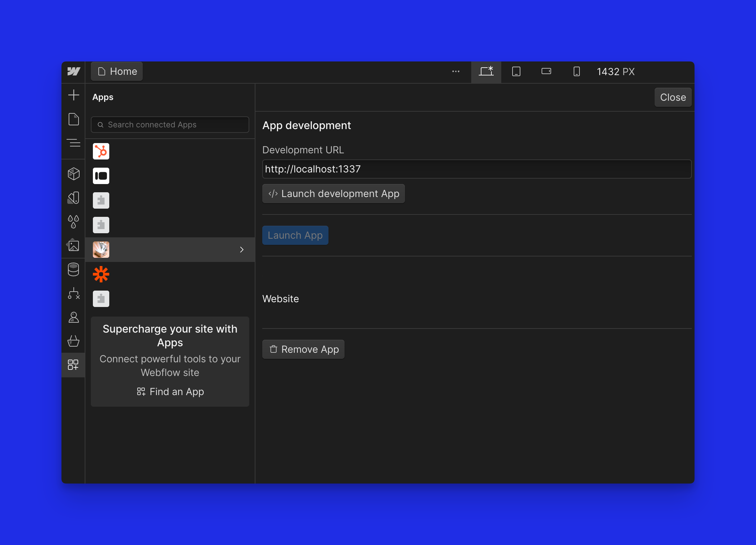
Task: Open the Navigator panel
Action: (73, 143)
